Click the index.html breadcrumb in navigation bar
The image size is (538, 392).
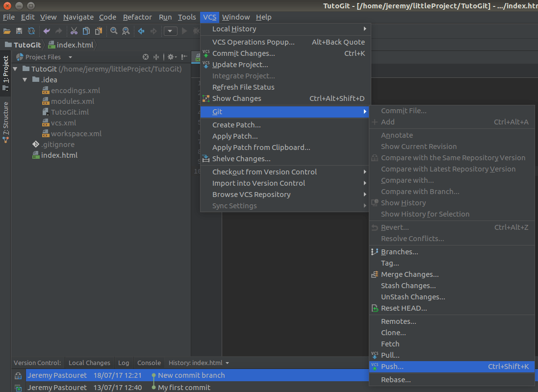(x=71, y=45)
